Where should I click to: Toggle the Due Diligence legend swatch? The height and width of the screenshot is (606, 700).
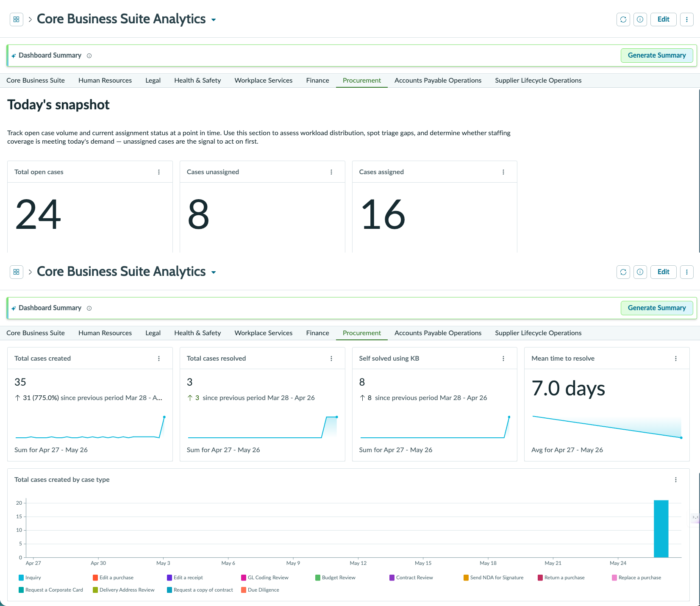click(244, 590)
